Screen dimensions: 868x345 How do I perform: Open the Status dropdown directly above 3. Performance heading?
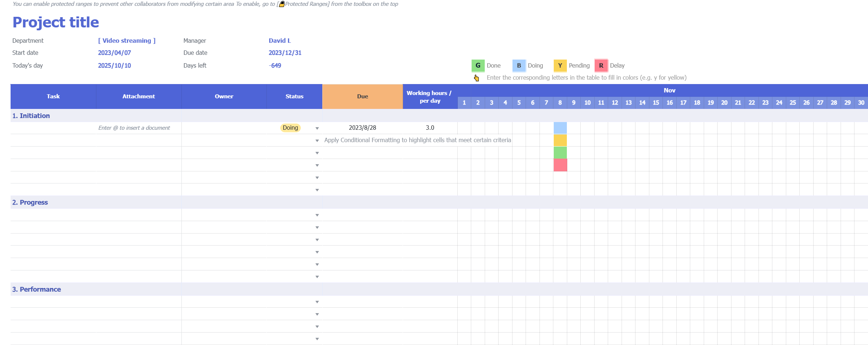pyautogui.click(x=317, y=277)
